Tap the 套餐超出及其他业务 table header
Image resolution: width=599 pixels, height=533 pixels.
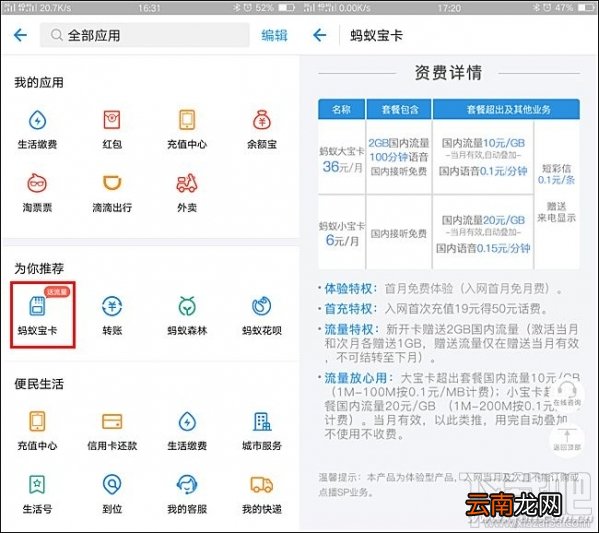tap(507, 110)
